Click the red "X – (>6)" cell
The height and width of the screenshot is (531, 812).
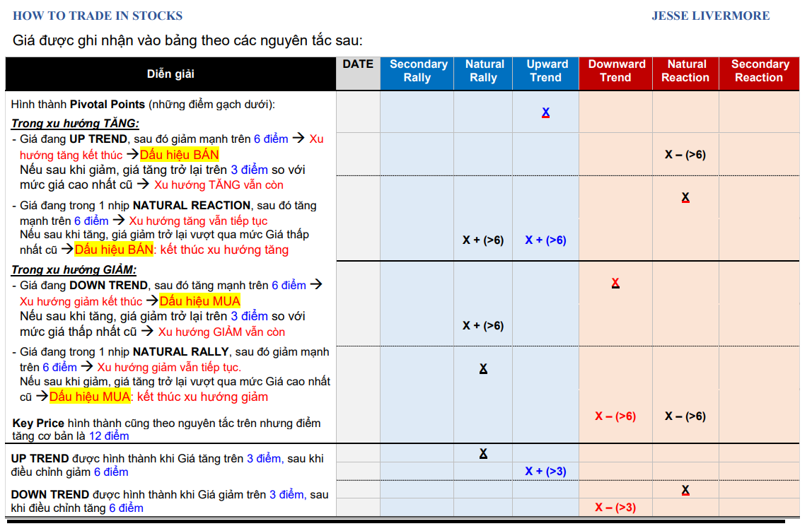(615, 416)
